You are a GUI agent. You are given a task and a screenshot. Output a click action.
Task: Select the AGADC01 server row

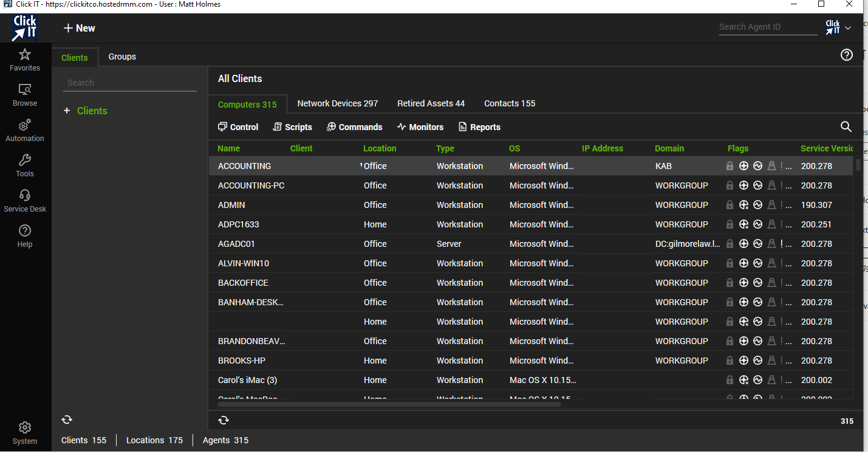pos(531,244)
